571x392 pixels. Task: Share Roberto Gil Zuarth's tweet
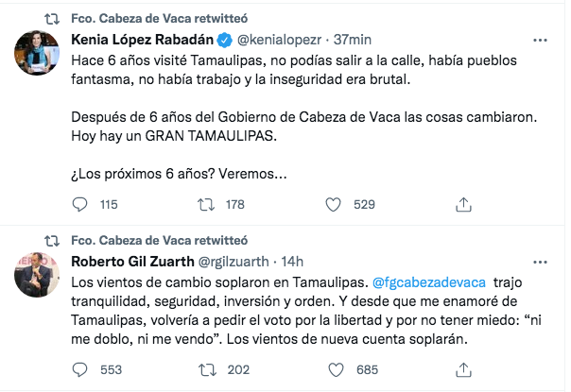click(463, 370)
